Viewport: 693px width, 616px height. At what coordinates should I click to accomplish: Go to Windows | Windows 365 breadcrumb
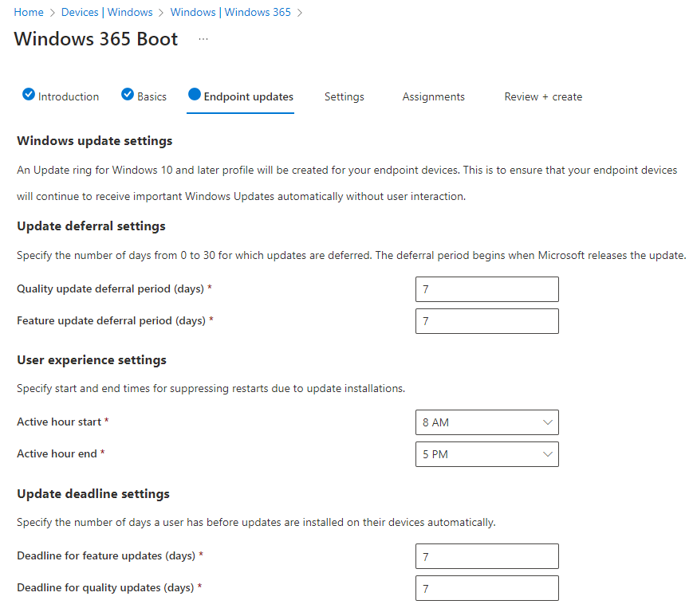pyautogui.click(x=230, y=12)
